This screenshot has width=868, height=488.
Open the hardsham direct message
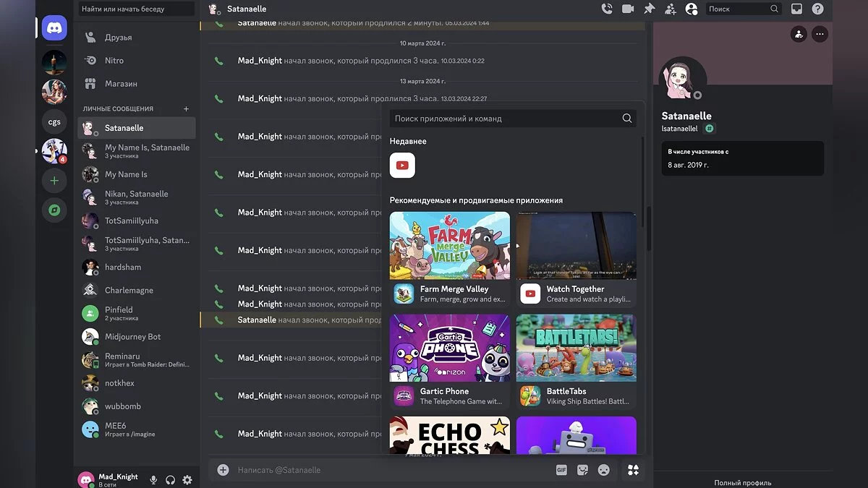137,267
